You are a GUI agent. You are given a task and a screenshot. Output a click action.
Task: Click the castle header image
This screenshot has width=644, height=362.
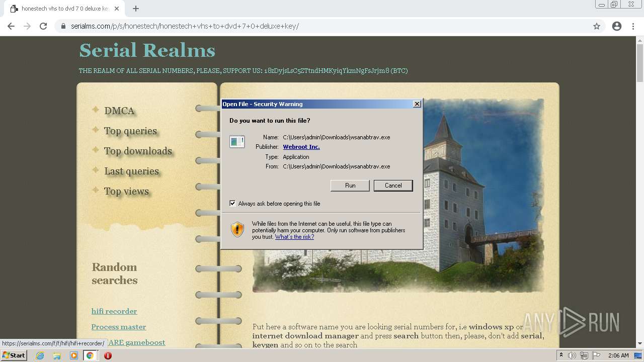483,195
